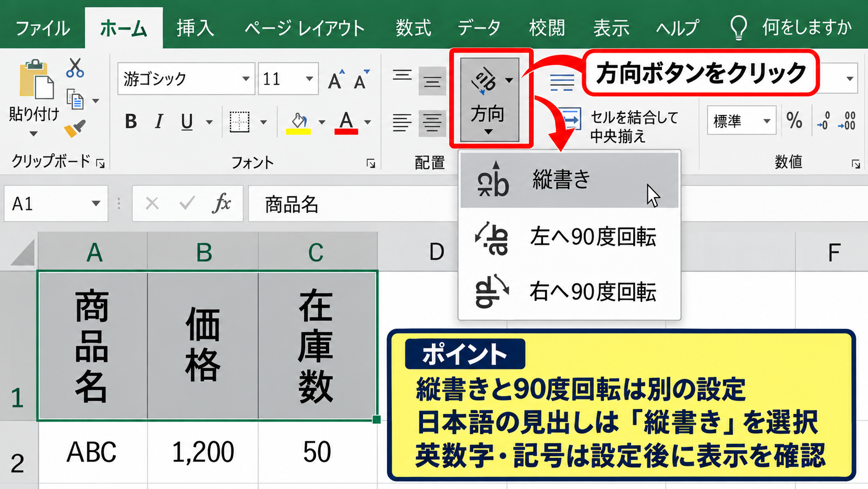Click decrease decimal icon
The height and width of the screenshot is (489, 868).
tap(847, 121)
